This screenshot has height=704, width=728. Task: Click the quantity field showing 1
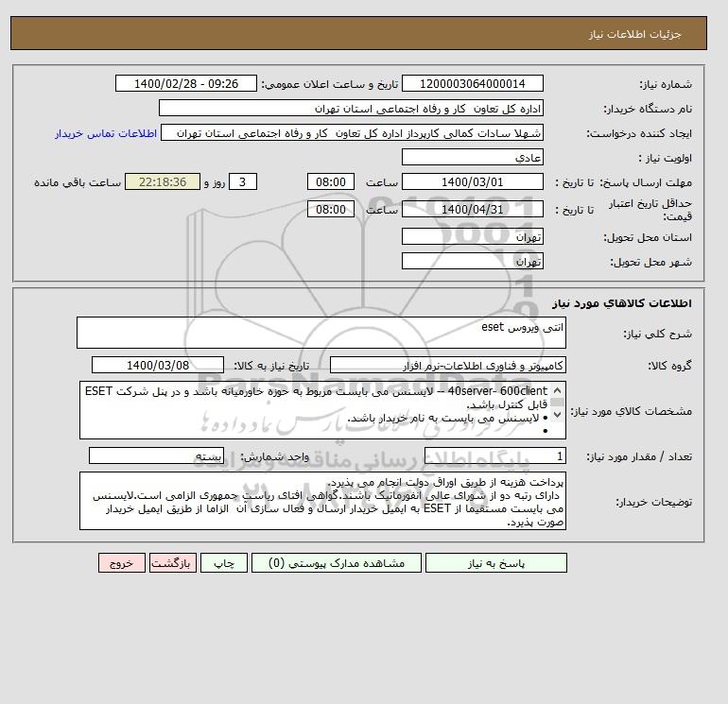click(x=494, y=455)
